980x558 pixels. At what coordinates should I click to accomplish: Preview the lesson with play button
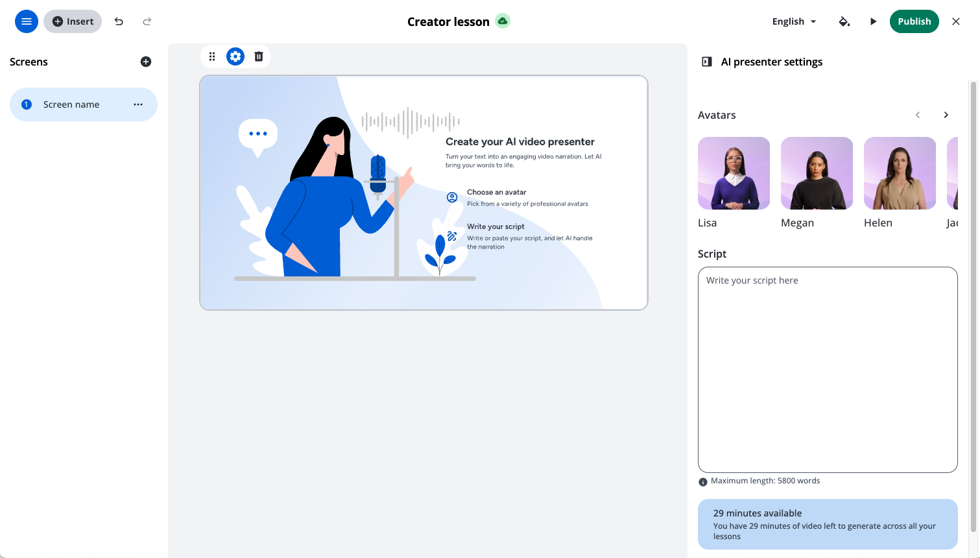[873, 21]
